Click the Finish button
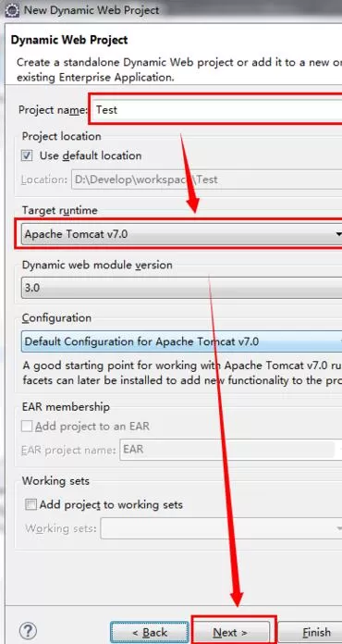The image size is (342, 644). 311,633
